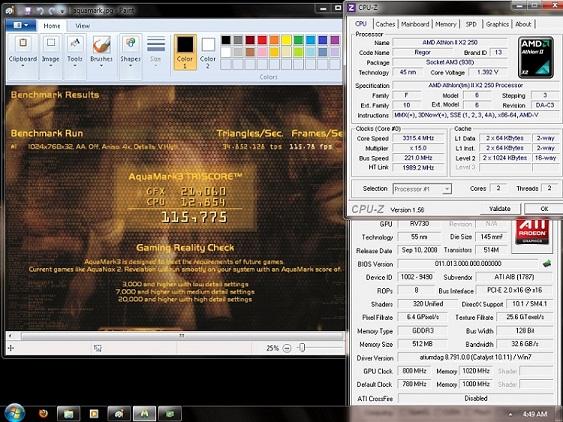This screenshot has width=563, height=422.
Task: Click the Tools pencil icon
Action: [x=75, y=44]
